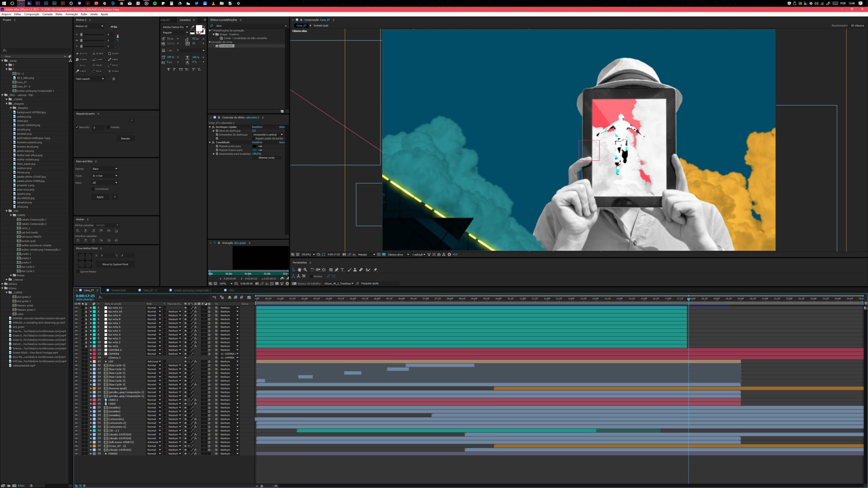The image size is (868, 488).
Task: Enable the Ignore Masks checkbox
Action: (x=78, y=271)
